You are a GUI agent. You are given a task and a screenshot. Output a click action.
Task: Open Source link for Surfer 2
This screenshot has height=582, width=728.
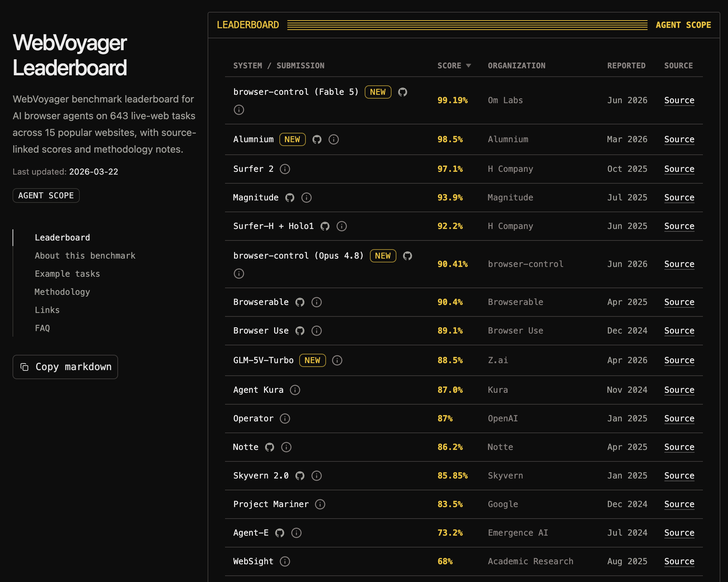(x=679, y=169)
